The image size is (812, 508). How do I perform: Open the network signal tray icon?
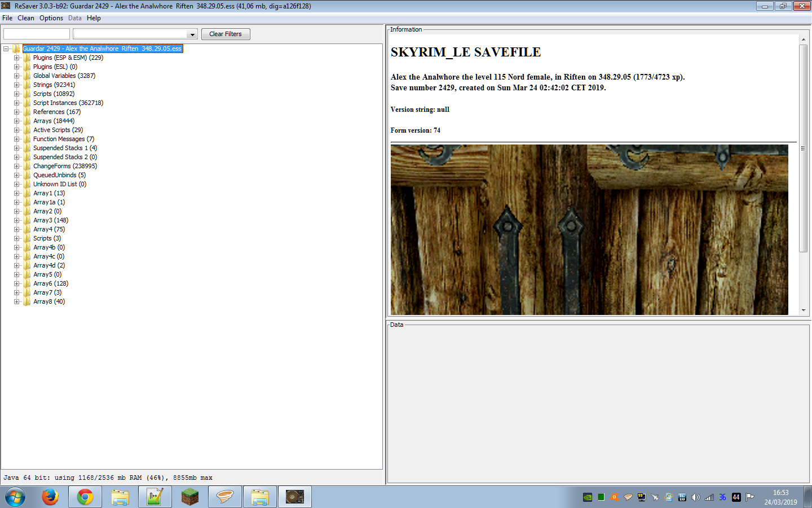coord(709,497)
